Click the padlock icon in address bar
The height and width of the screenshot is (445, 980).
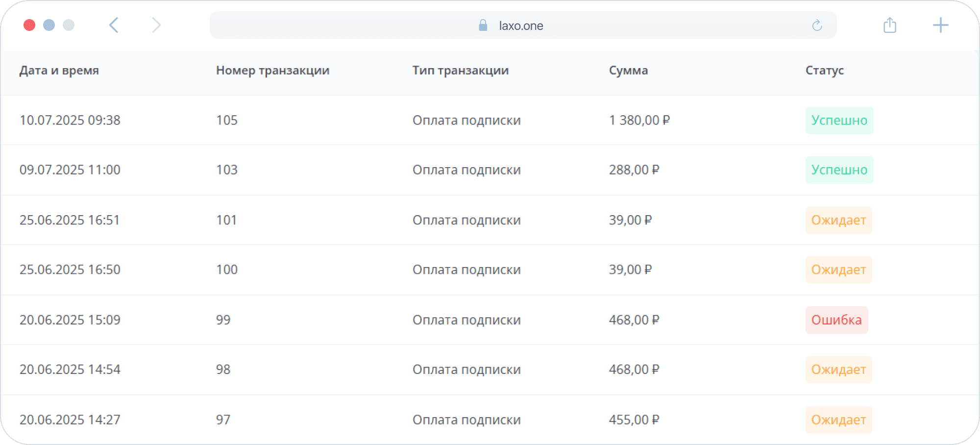click(x=483, y=25)
